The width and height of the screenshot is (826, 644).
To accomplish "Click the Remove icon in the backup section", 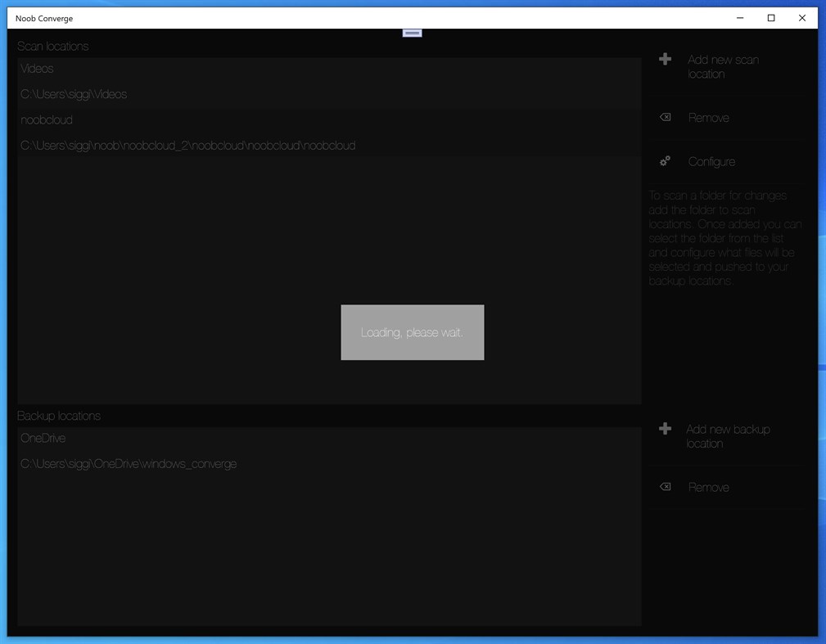I will point(665,486).
